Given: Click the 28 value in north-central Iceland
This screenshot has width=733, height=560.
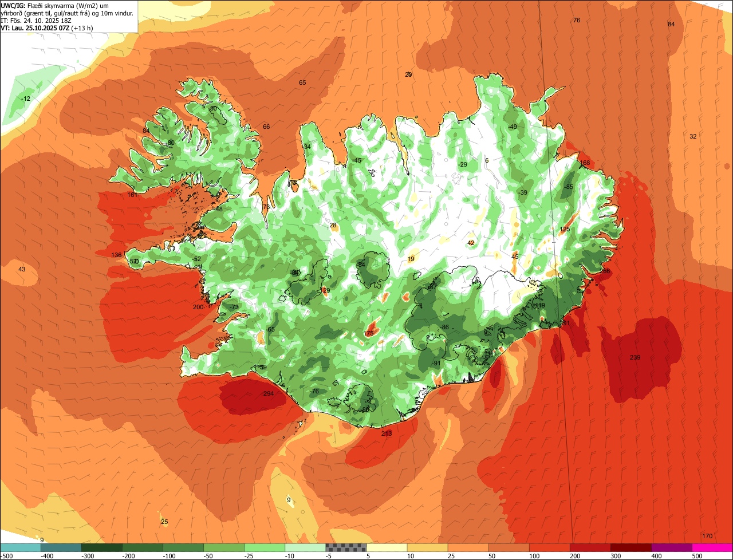Looking at the screenshot, I should [333, 225].
